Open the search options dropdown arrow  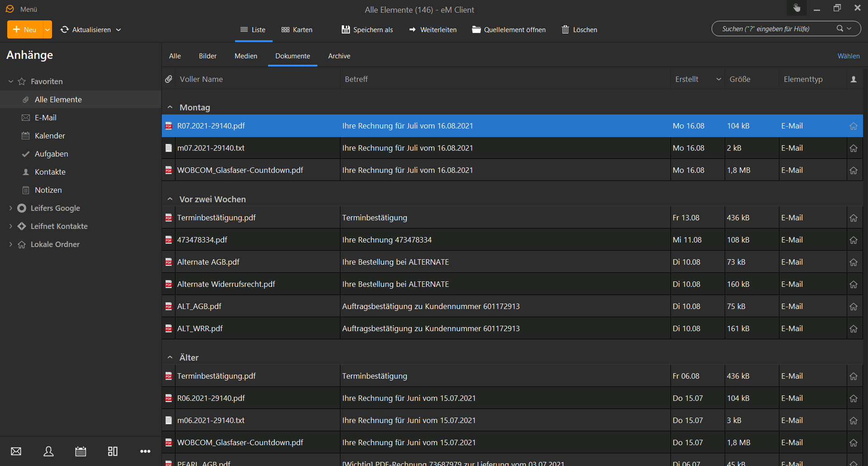849,29
